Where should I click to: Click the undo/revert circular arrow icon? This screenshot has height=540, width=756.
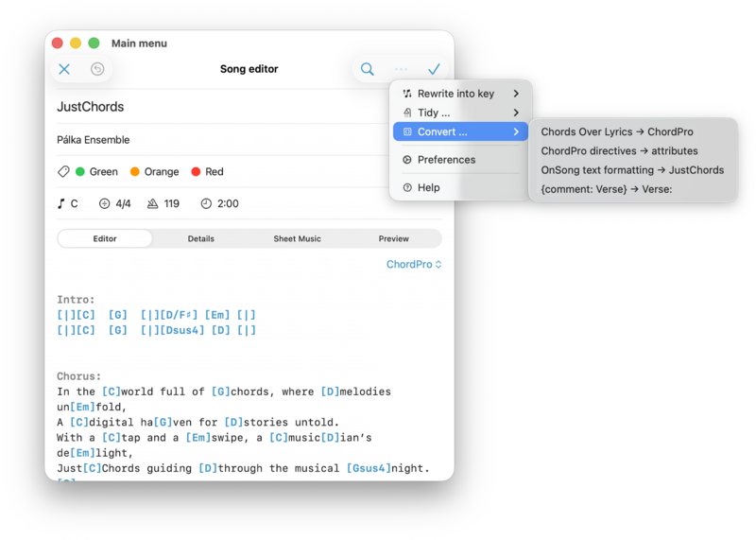pyautogui.click(x=97, y=69)
